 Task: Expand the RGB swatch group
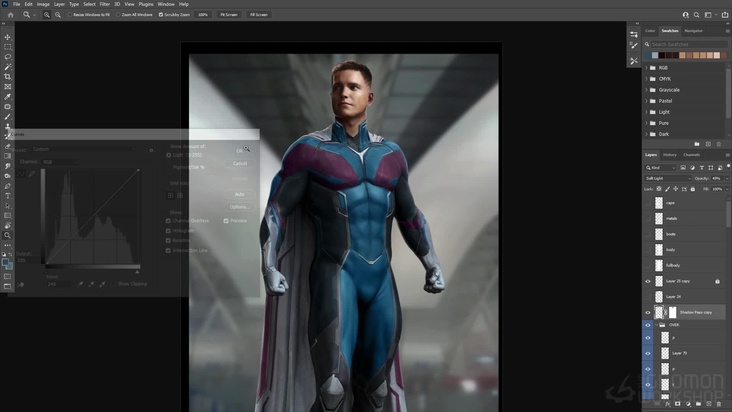647,68
